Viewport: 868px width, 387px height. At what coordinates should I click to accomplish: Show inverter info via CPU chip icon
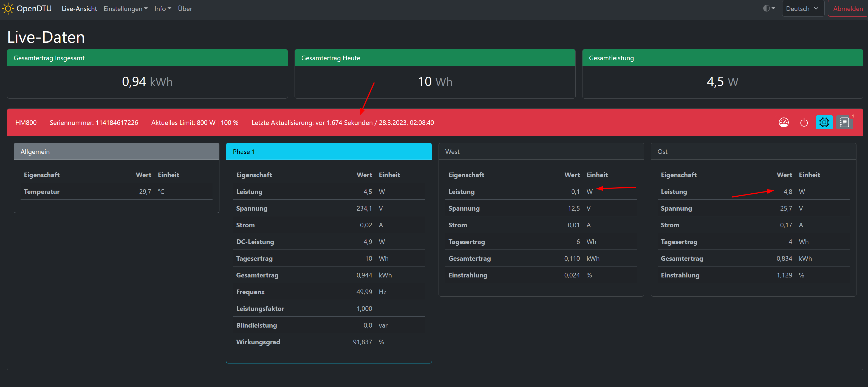tap(824, 122)
